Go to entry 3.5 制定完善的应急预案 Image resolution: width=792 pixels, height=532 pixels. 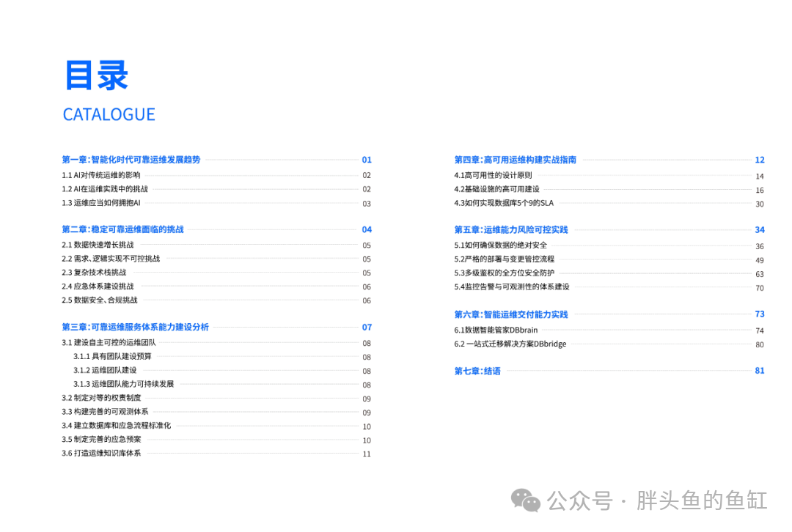pos(101,440)
